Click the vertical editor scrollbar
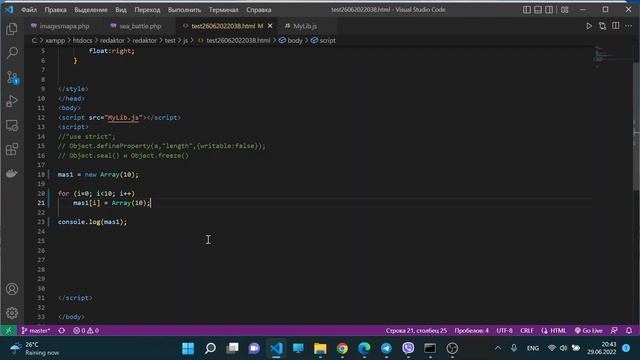 point(636,127)
